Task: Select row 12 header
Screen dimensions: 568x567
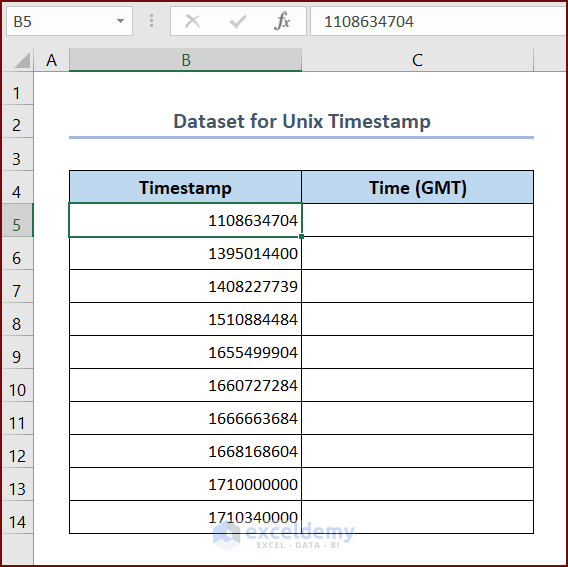Action: pyautogui.click(x=17, y=451)
